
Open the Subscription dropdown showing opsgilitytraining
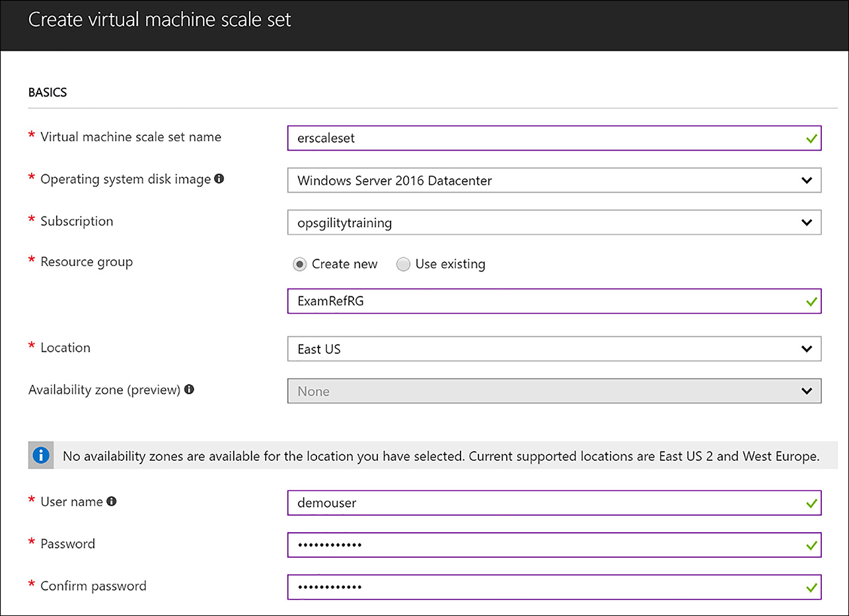(554, 222)
